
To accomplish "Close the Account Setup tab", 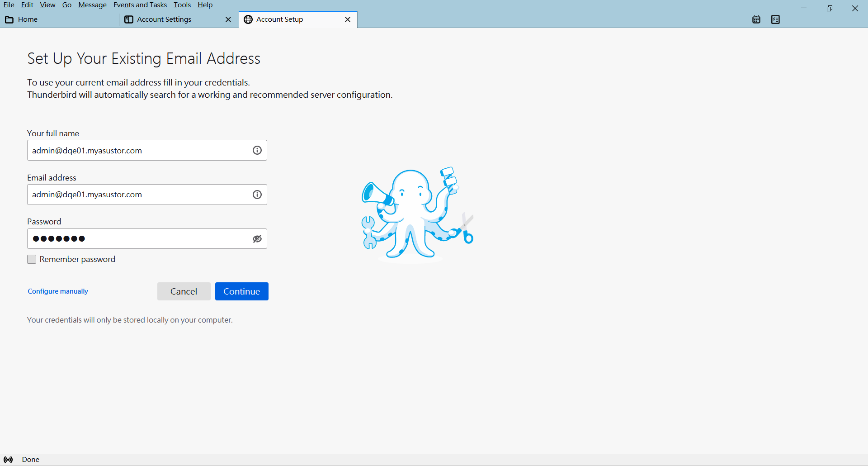I will 348,19.
